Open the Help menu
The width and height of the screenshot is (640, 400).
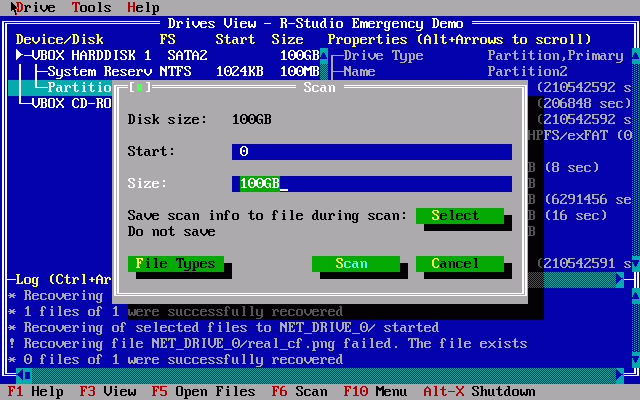click(x=143, y=7)
